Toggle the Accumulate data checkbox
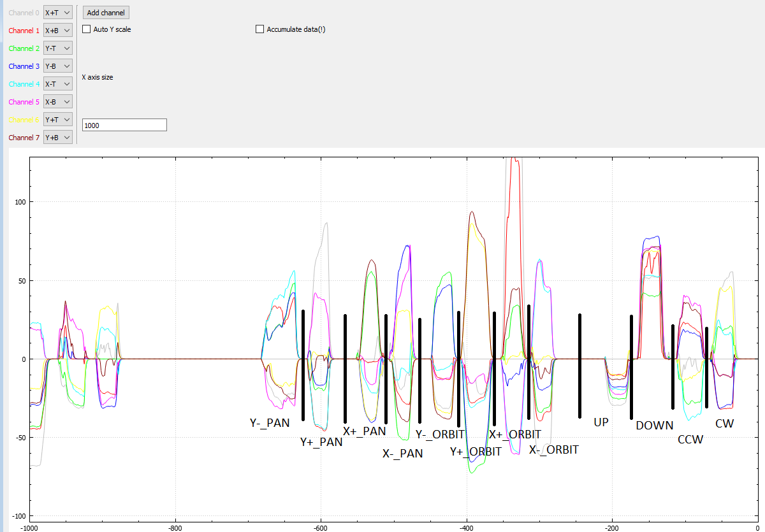The width and height of the screenshot is (765, 532). [x=259, y=29]
